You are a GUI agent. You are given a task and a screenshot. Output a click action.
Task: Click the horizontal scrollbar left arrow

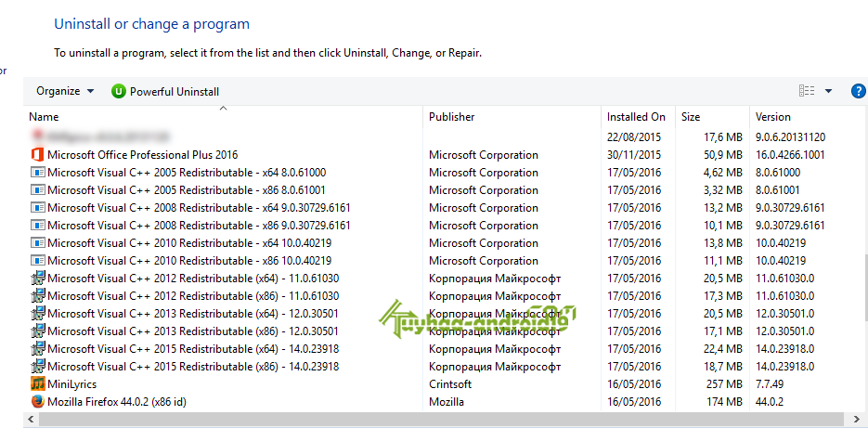pos(31,419)
